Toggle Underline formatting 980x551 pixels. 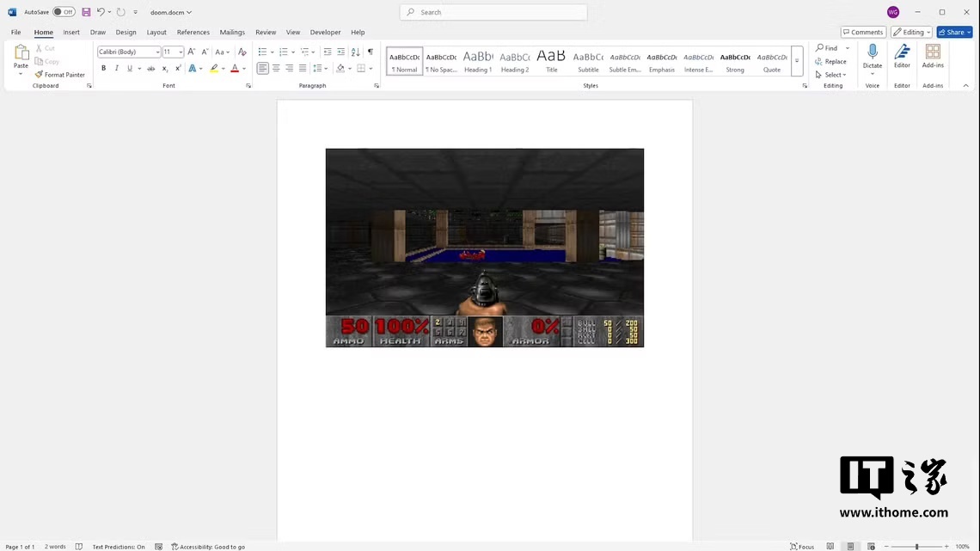(129, 68)
